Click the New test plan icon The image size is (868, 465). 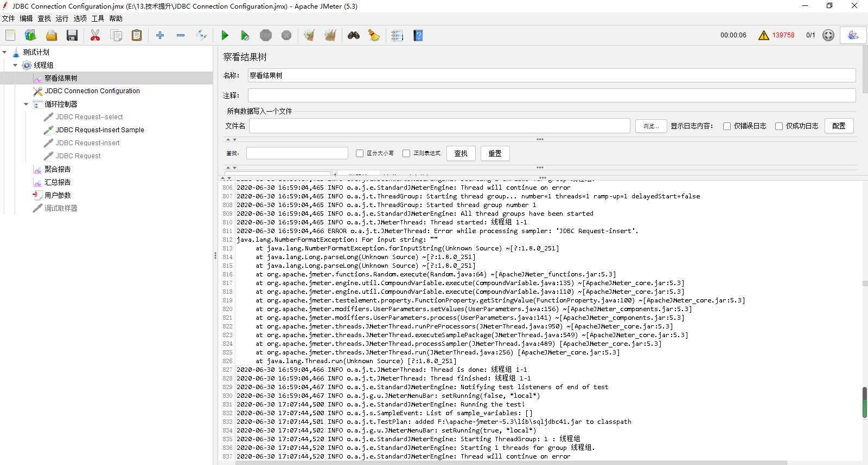pos(10,35)
